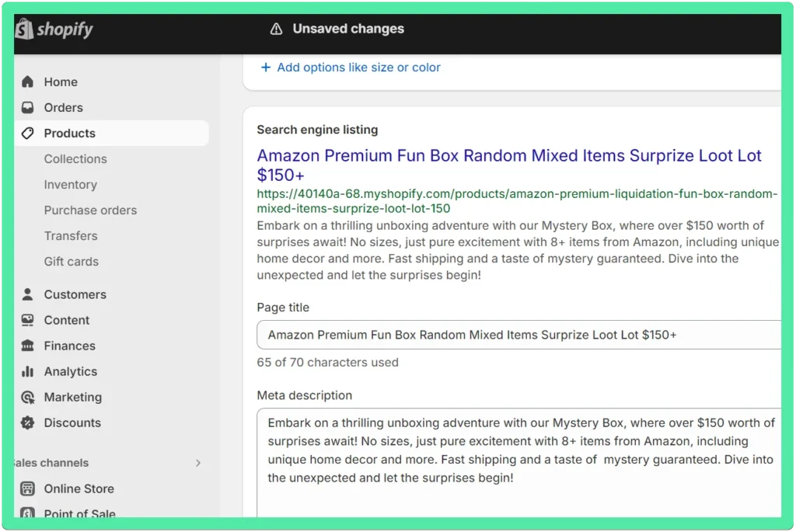The height and width of the screenshot is (532, 796).
Task: Open Purchase orders
Action: click(x=90, y=210)
